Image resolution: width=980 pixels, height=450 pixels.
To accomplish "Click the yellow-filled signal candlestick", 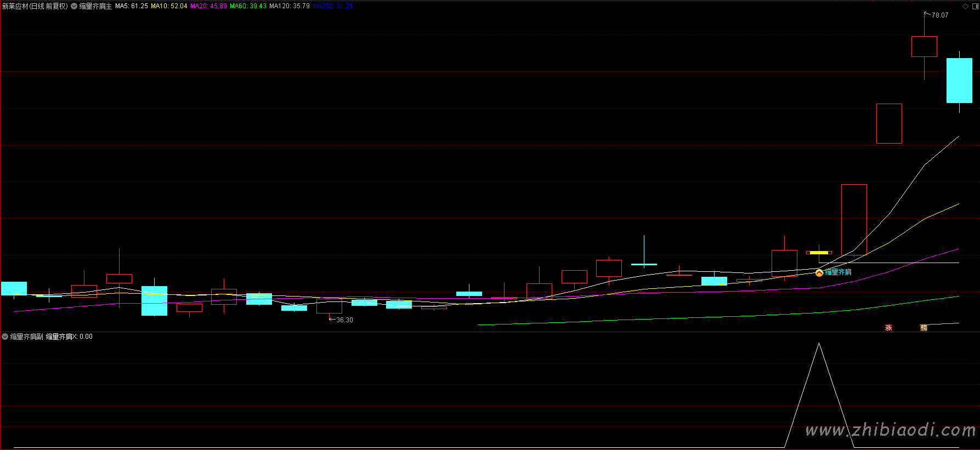I will [x=819, y=253].
